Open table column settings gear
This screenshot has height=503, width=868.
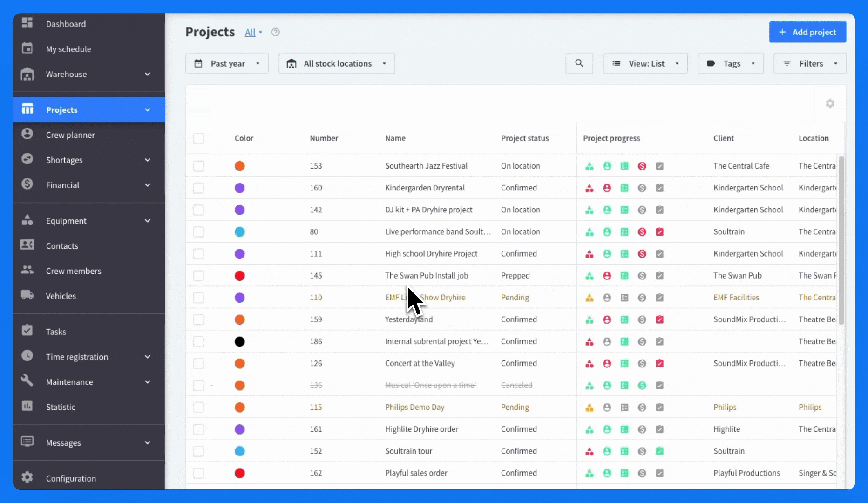click(x=830, y=103)
